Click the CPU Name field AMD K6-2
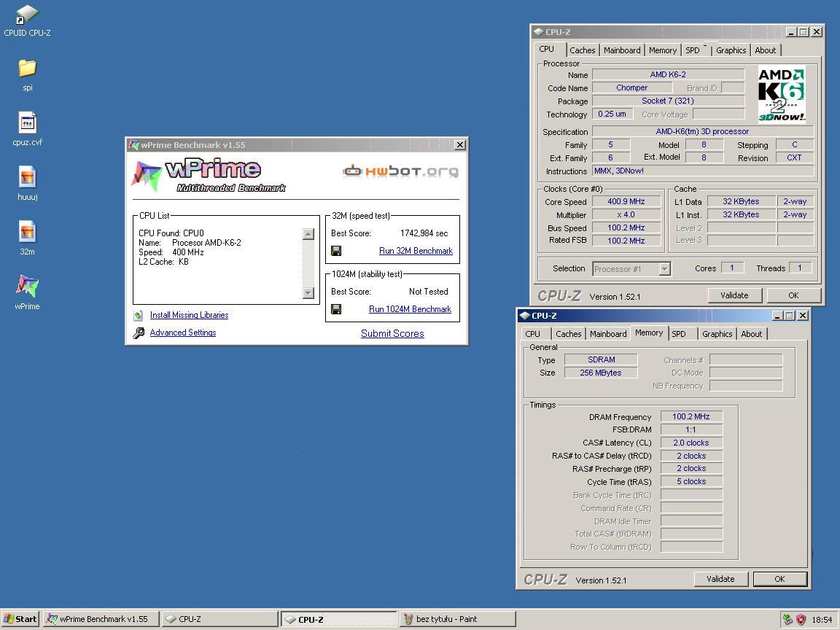The image size is (840, 630). (x=668, y=74)
